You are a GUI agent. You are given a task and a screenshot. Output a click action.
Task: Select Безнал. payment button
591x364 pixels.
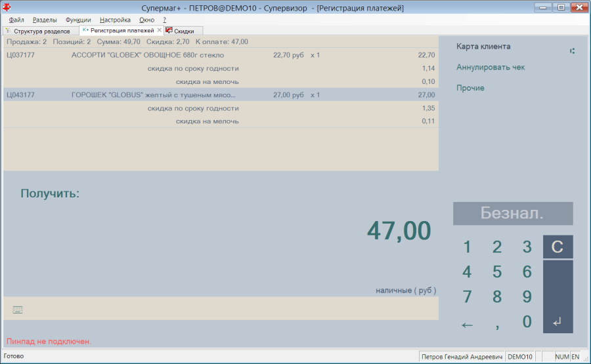click(513, 213)
